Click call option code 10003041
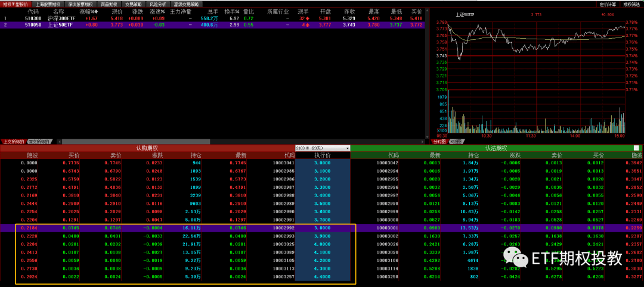 coord(284,163)
